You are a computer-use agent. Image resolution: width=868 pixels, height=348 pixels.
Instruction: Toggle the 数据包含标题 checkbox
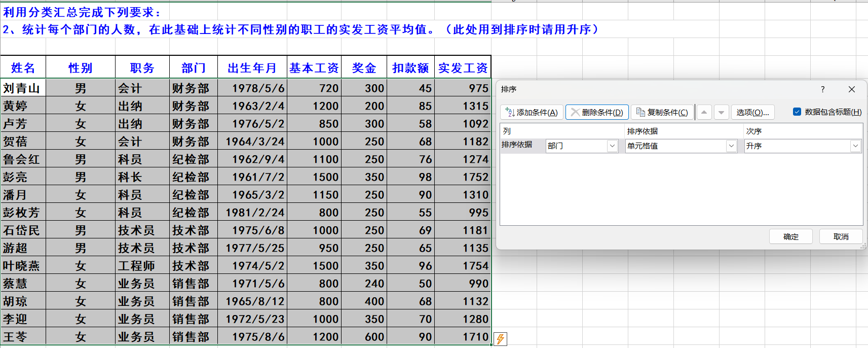click(x=797, y=112)
